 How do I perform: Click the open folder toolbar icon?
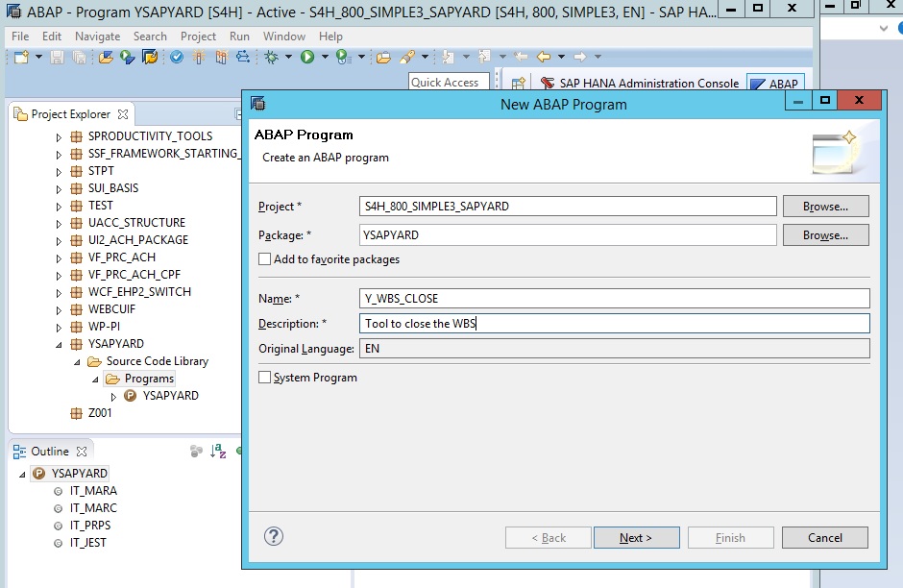[383, 57]
